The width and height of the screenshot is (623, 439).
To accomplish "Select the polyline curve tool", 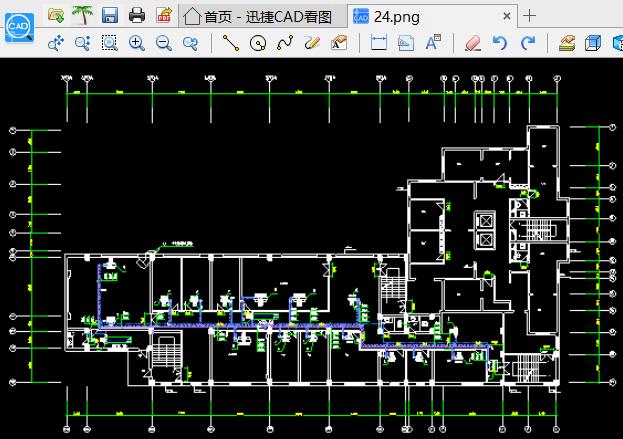I will tap(285, 43).
